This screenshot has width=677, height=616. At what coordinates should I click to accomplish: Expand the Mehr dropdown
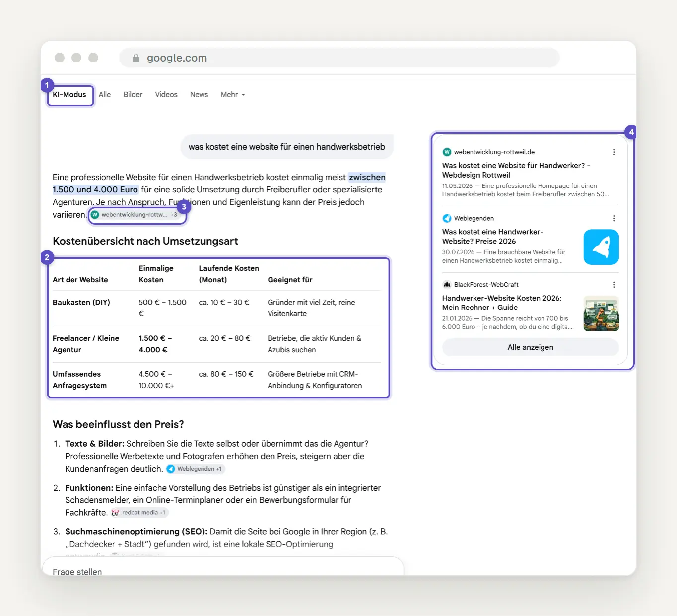tap(233, 95)
